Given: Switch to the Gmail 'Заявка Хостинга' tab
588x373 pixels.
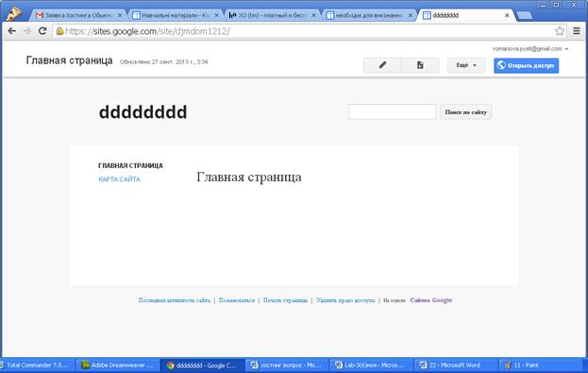Looking at the screenshot, I should click(x=77, y=15).
